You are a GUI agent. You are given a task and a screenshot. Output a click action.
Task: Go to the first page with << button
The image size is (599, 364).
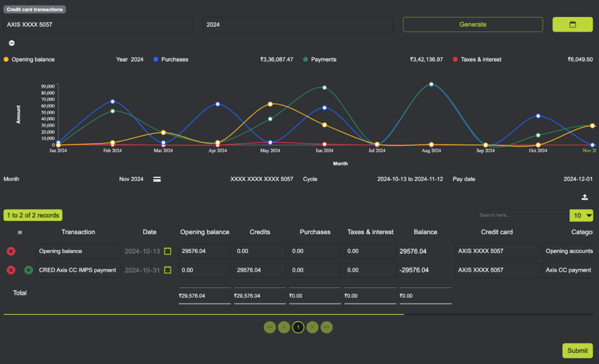(x=270, y=327)
